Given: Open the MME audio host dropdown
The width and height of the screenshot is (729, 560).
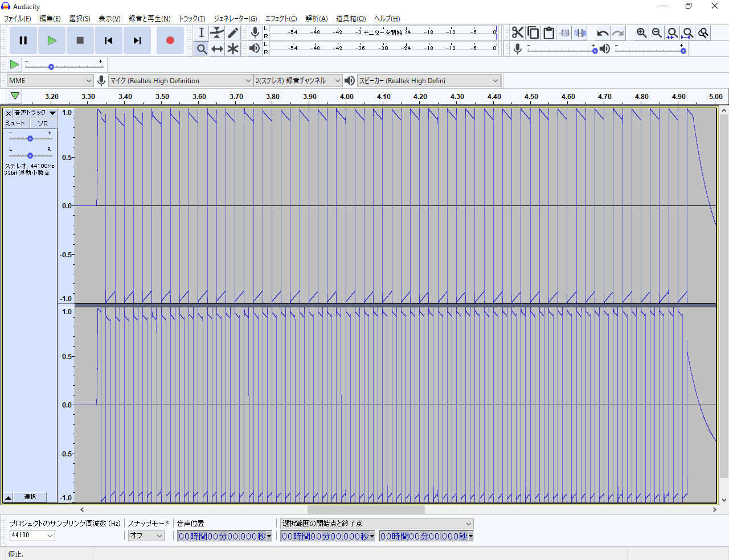Looking at the screenshot, I should point(50,81).
